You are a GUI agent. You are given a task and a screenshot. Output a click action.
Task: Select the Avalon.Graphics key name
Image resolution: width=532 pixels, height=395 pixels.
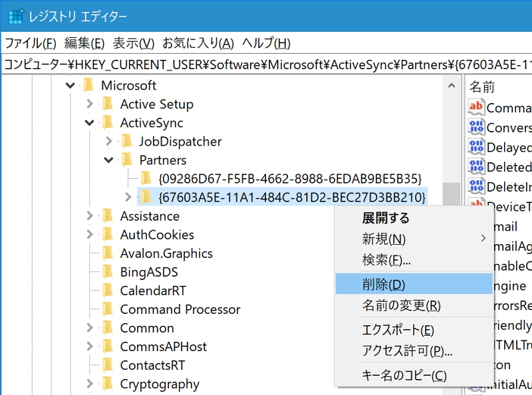pyautogui.click(x=167, y=253)
